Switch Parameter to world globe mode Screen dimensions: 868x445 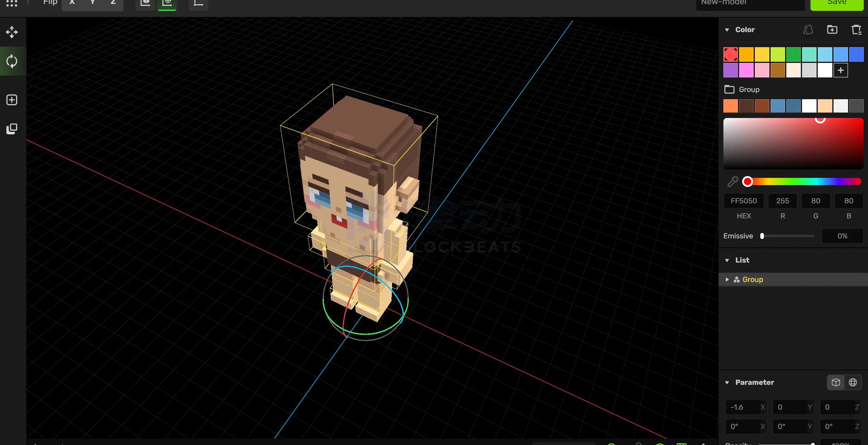tap(853, 382)
